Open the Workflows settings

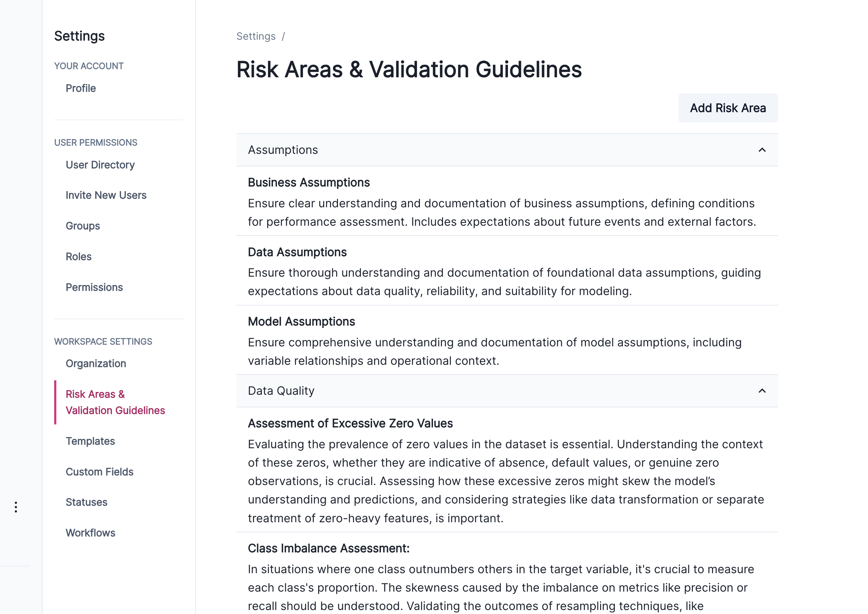pyautogui.click(x=90, y=533)
